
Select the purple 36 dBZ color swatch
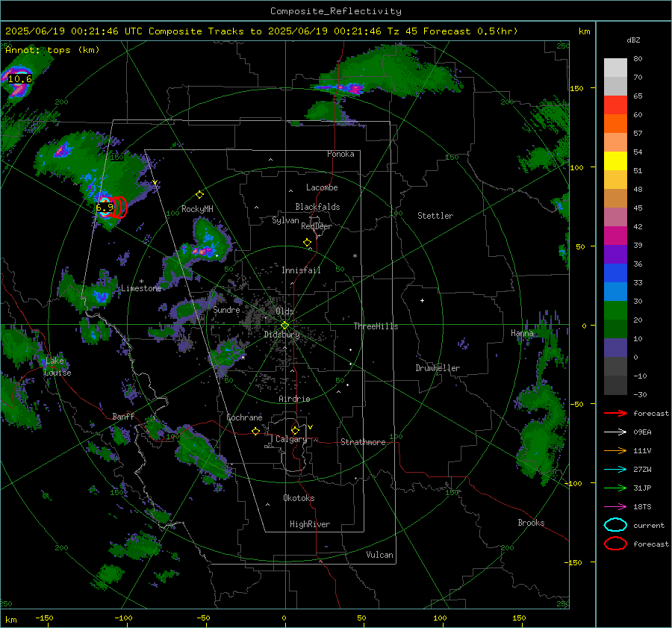click(615, 255)
